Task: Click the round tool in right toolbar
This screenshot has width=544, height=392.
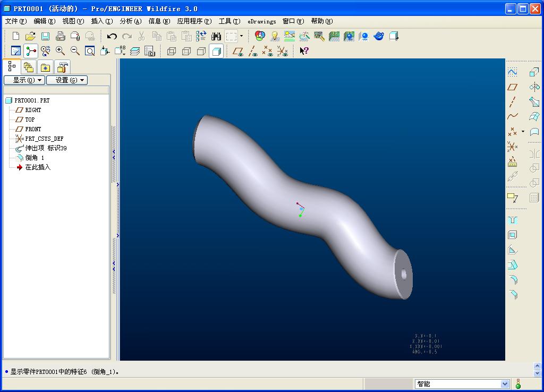Action: click(x=513, y=279)
